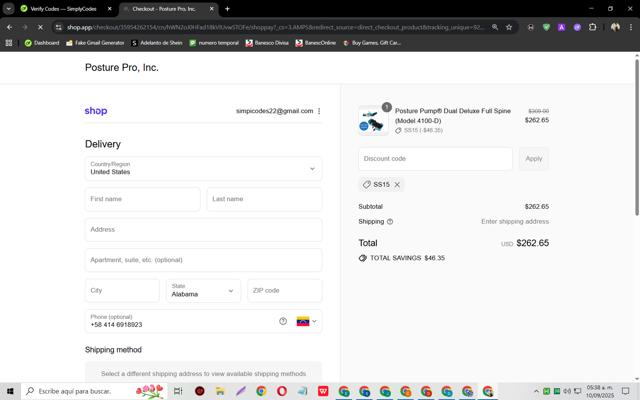
Task: Click the ZIP code field
Action: coord(284,291)
